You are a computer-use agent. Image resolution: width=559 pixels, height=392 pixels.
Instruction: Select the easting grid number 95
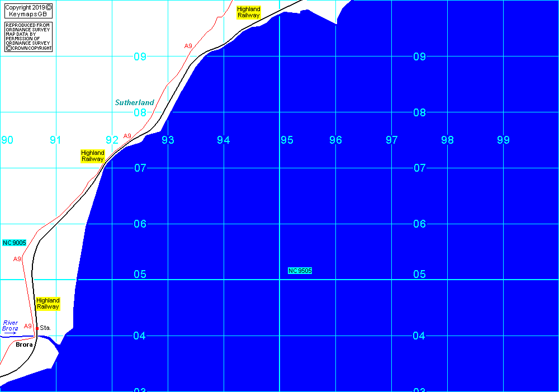(x=287, y=140)
